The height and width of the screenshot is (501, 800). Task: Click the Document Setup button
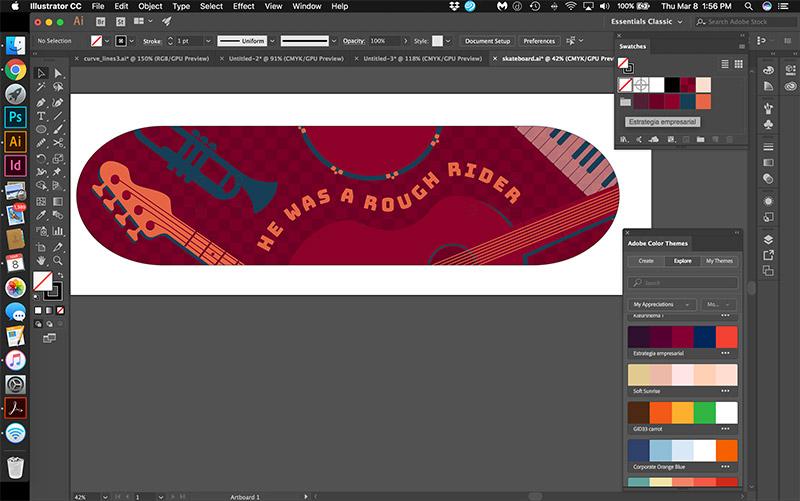[487, 41]
